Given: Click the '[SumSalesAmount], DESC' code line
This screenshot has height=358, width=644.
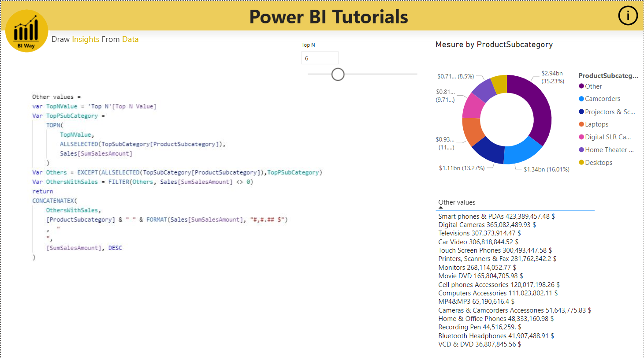Looking at the screenshot, I should point(84,248).
